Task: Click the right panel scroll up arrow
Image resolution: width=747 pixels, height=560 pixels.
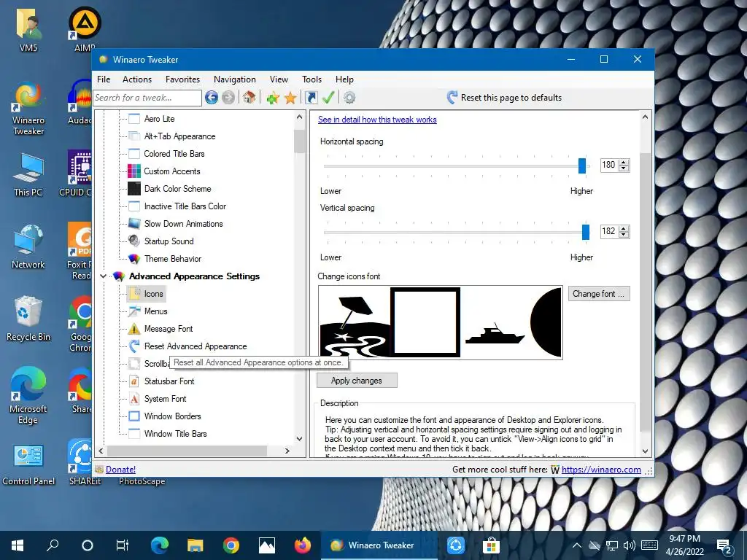Action: coord(645,117)
